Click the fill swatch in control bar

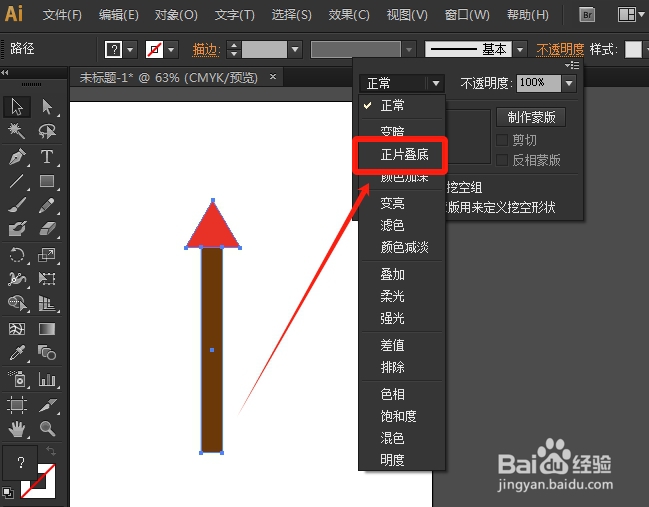pyautogui.click(x=113, y=50)
